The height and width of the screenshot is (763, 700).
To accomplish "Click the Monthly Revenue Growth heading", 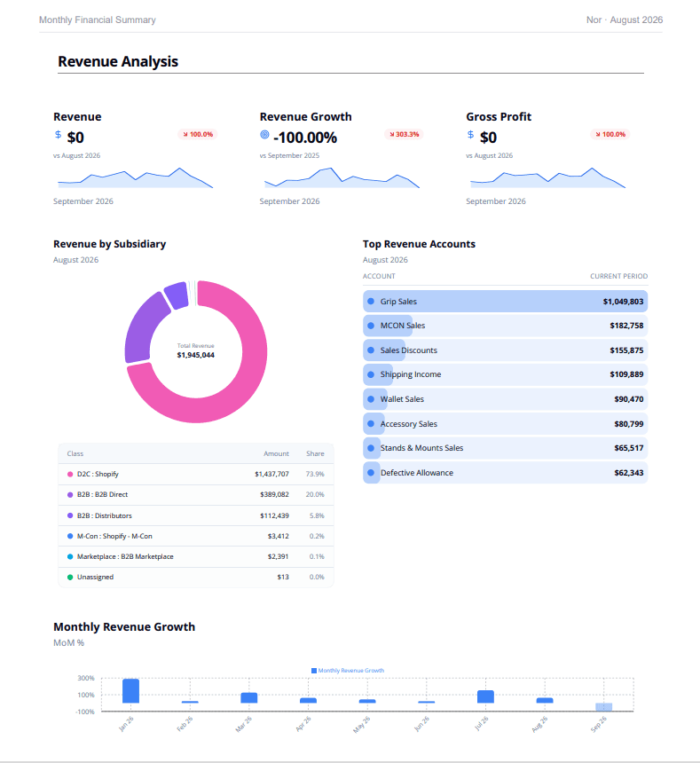I will coord(124,626).
